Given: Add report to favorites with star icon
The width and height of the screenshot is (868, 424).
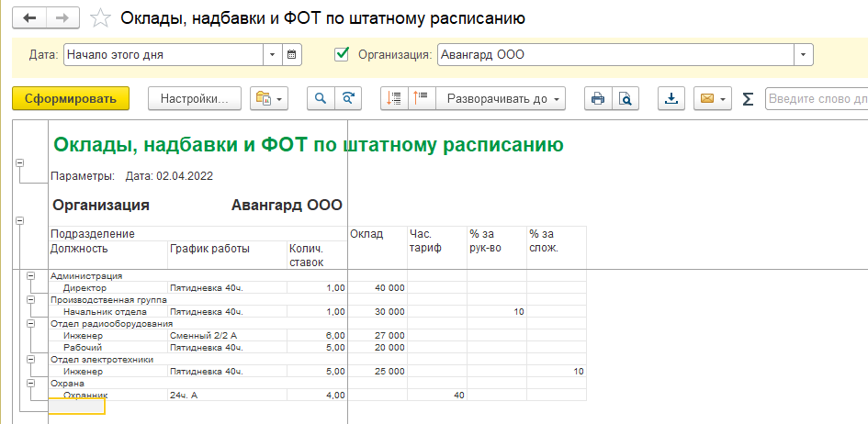Looking at the screenshot, I should (x=99, y=17).
